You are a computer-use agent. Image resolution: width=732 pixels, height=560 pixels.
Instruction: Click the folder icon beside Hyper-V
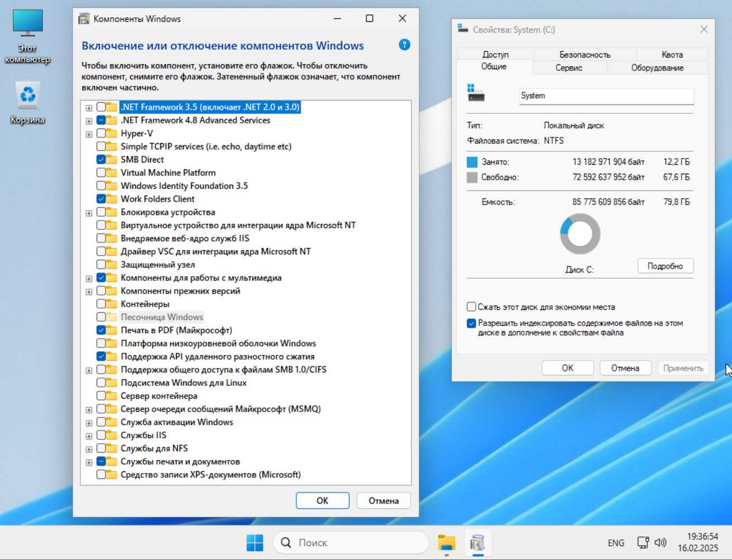click(x=112, y=133)
